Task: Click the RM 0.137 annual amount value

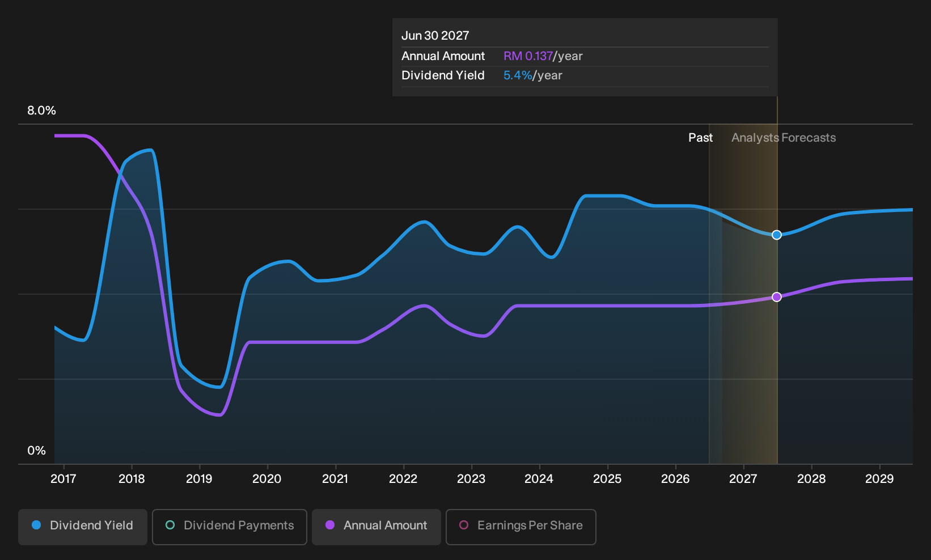Action: tap(528, 56)
